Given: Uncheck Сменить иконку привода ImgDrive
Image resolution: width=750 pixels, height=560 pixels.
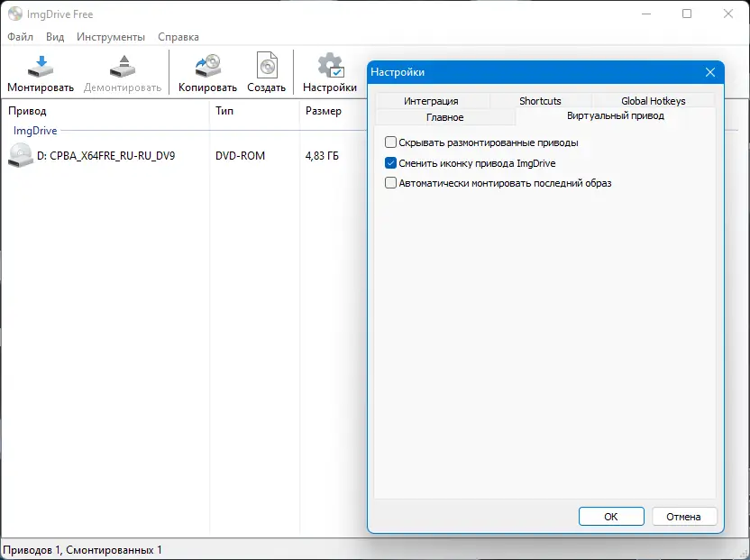Looking at the screenshot, I should 391,162.
